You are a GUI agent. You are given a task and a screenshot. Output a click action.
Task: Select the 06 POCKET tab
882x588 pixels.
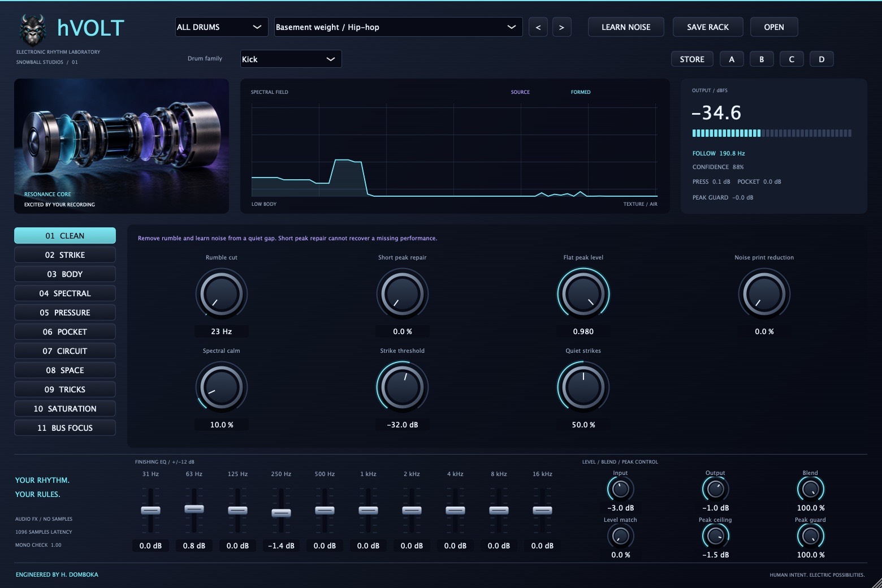tap(65, 332)
